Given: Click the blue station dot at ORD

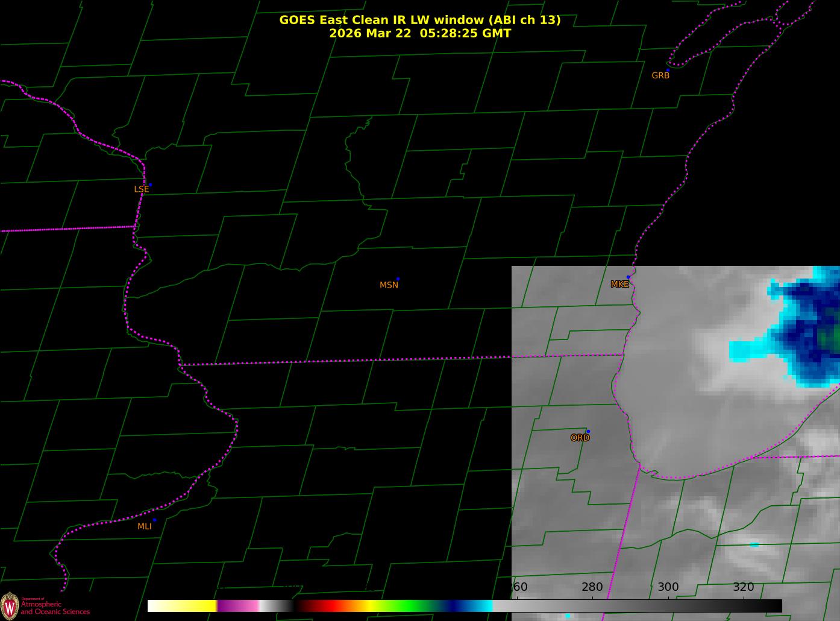Looking at the screenshot, I should 588,431.
